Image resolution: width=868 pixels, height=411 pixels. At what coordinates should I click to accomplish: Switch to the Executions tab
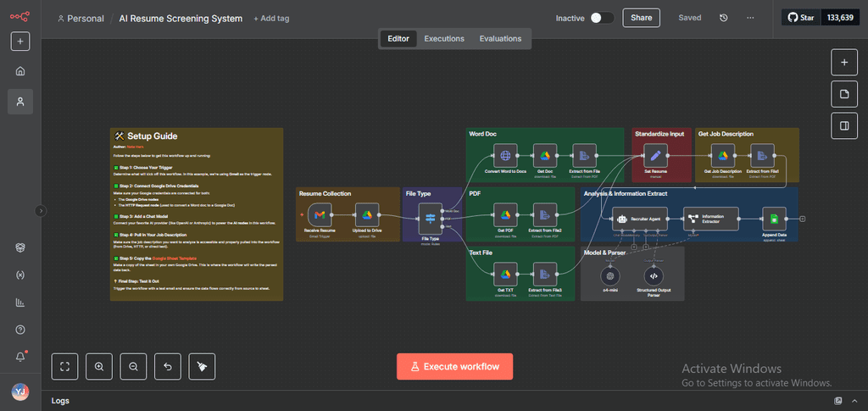(x=444, y=39)
